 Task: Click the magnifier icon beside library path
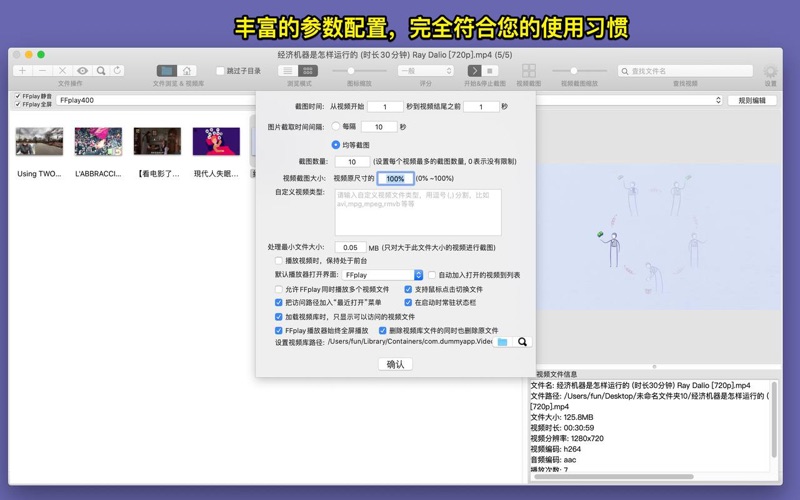point(522,342)
